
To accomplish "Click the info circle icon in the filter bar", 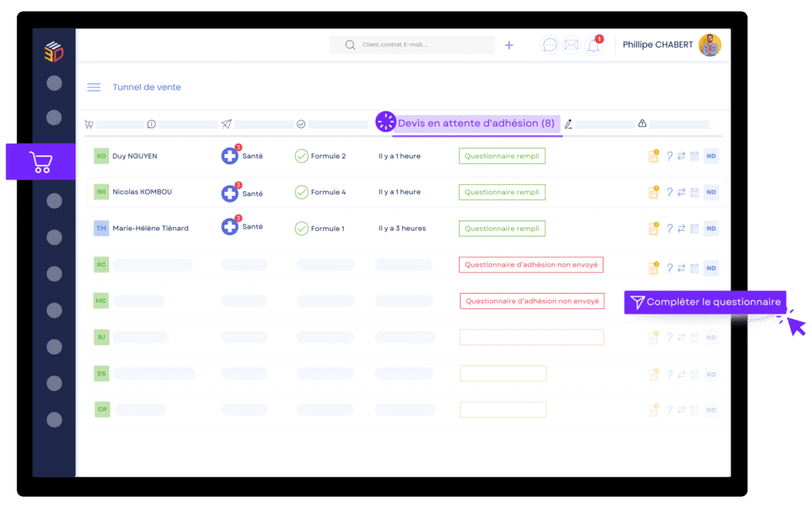I will click(x=150, y=124).
